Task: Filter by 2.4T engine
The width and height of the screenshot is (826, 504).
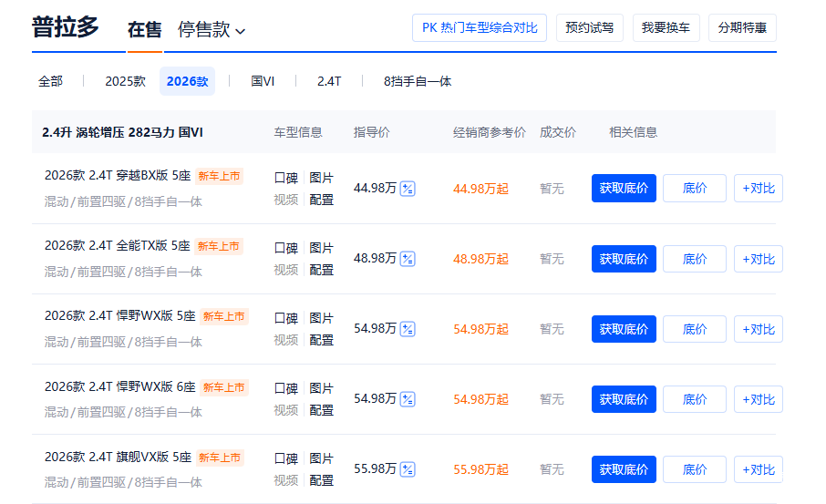Action: (x=329, y=81)
